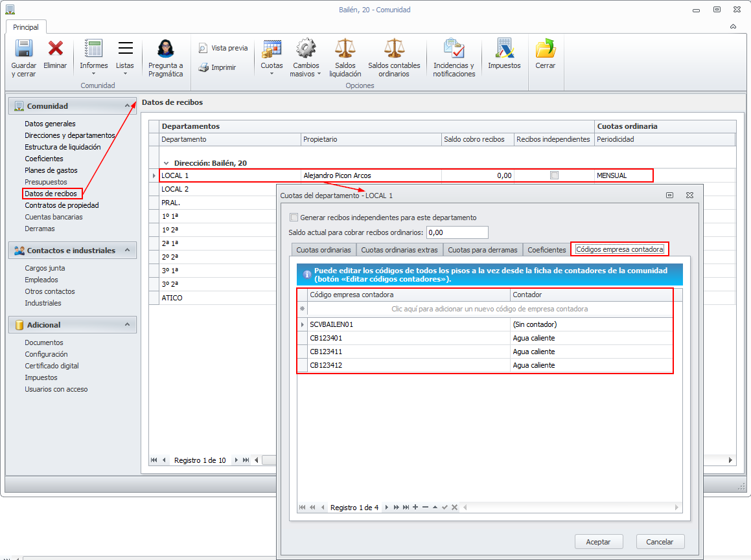Open Incidencias y notificaciones
This screenshot has width=751, height=560.
pos(454,58)
